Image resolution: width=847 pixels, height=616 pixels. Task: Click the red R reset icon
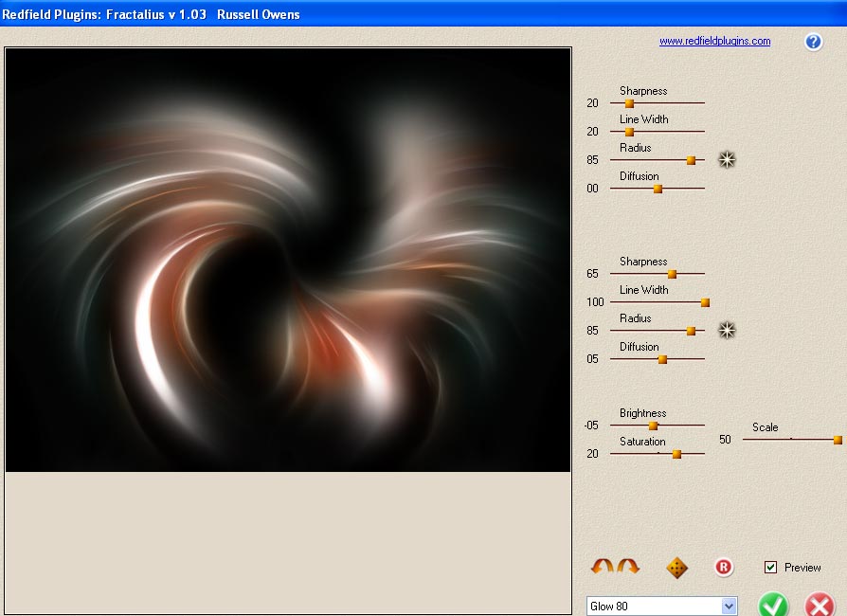tap(724, 568)
